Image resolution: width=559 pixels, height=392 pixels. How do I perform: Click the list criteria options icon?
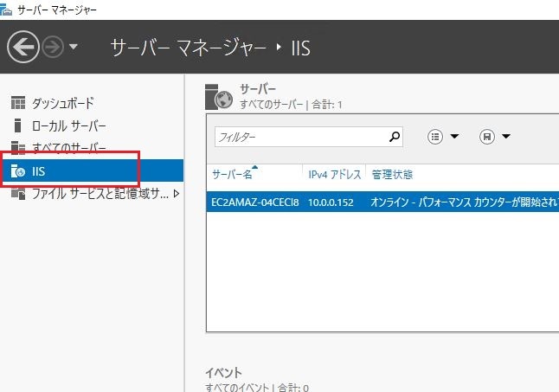[435, 137]
